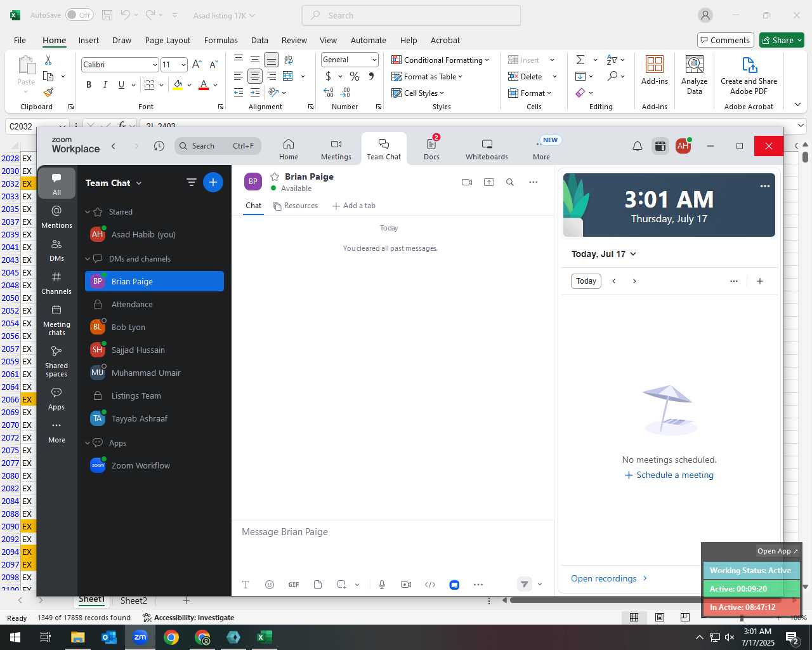Open Mentions in Zoom sidebar

click(56, 216)
